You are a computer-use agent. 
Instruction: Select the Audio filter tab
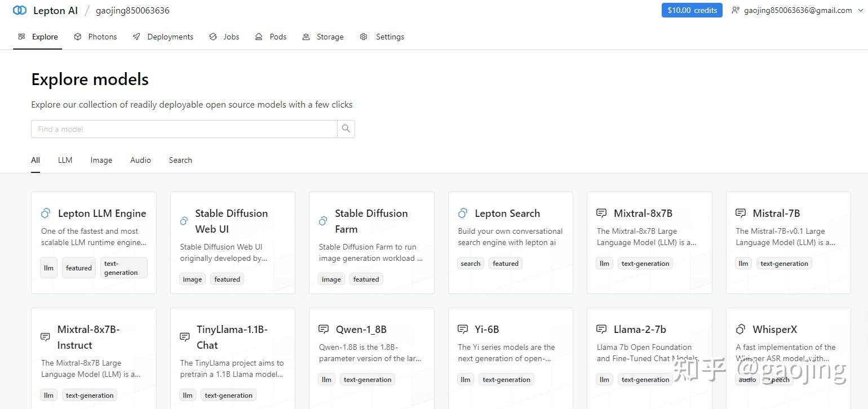point(140,160)
